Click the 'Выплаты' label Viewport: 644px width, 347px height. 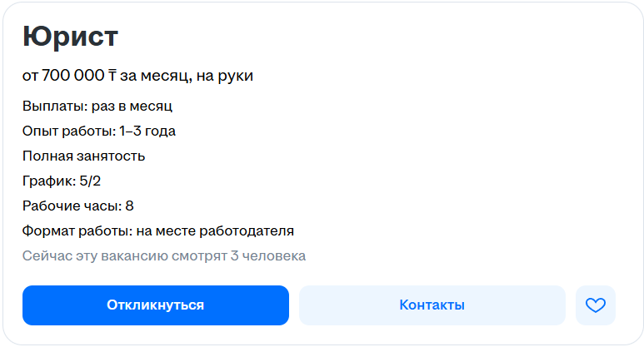click(x=55, y=107)
